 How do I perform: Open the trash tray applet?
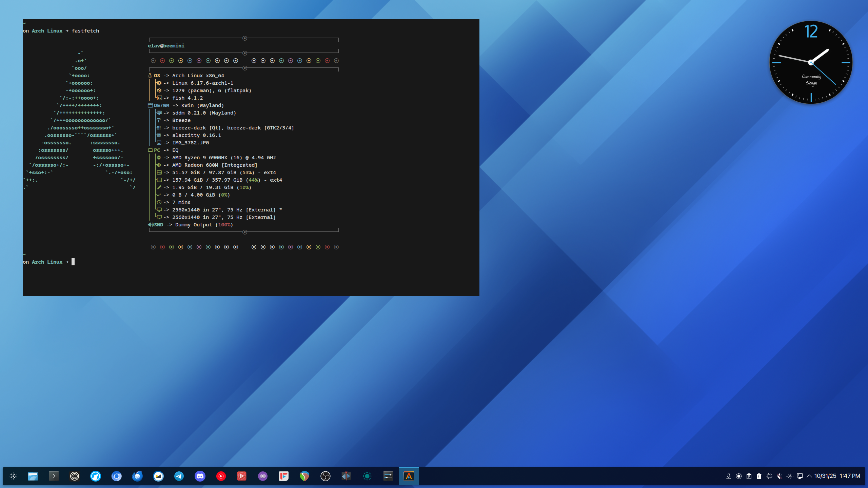(759, 476)
